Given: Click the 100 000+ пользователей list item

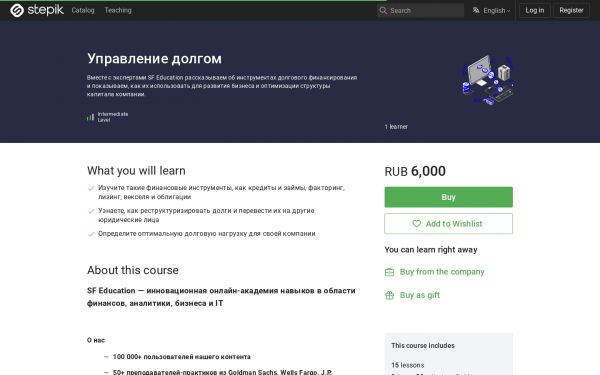Looking at the screenshot, I should point(181,357).
